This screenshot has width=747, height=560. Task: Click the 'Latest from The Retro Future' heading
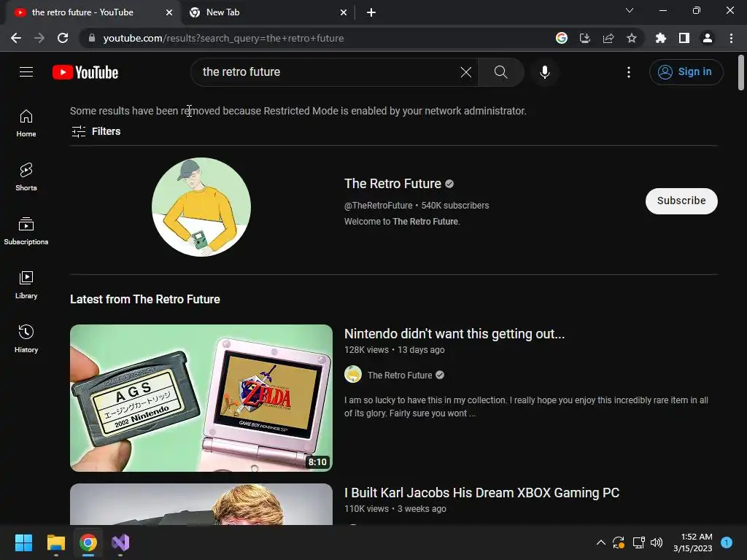[x=145, y=299]
